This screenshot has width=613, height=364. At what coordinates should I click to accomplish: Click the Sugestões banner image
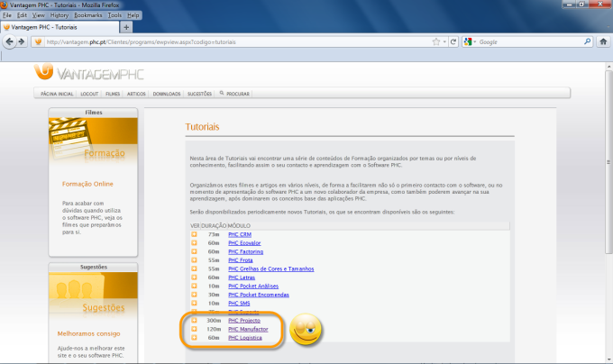click(x=93, y=299)
